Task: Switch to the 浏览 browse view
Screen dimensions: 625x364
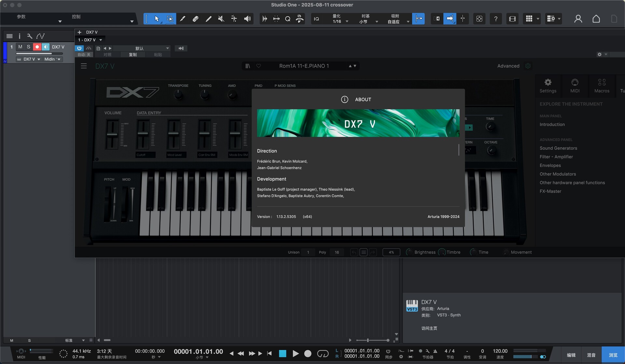Action: (613, 355)
